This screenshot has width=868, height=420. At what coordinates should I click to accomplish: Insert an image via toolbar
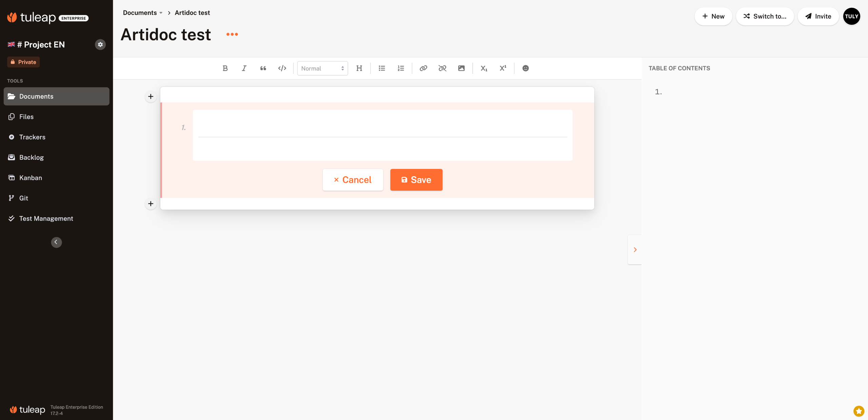(x=461, y=68)
